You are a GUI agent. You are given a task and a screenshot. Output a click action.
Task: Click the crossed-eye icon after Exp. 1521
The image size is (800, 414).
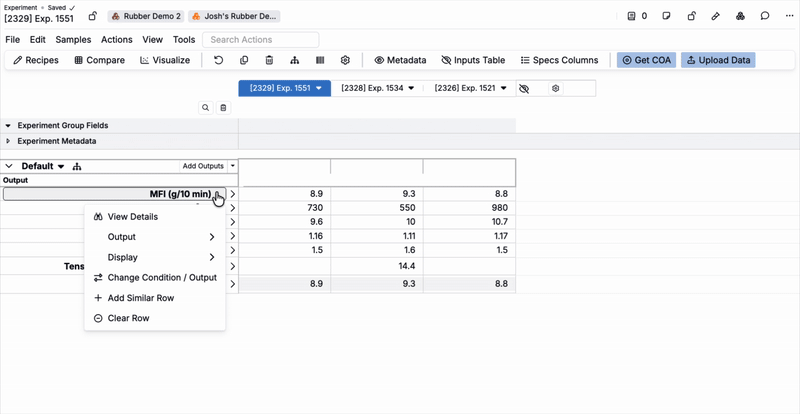tap(523, 89)
